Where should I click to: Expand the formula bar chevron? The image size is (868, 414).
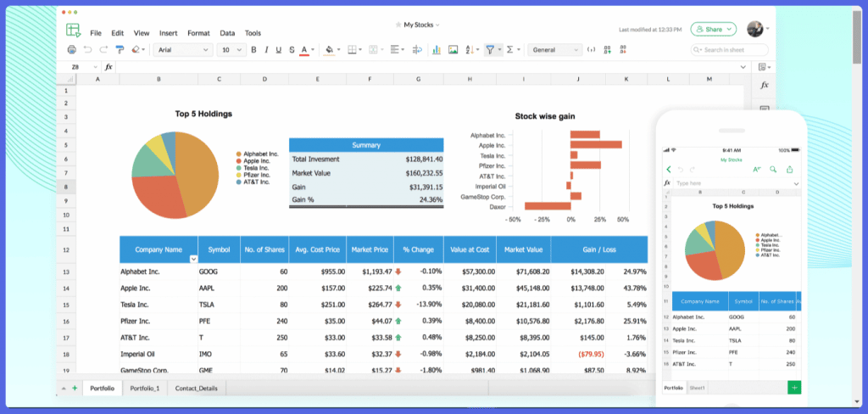(743, 67)
